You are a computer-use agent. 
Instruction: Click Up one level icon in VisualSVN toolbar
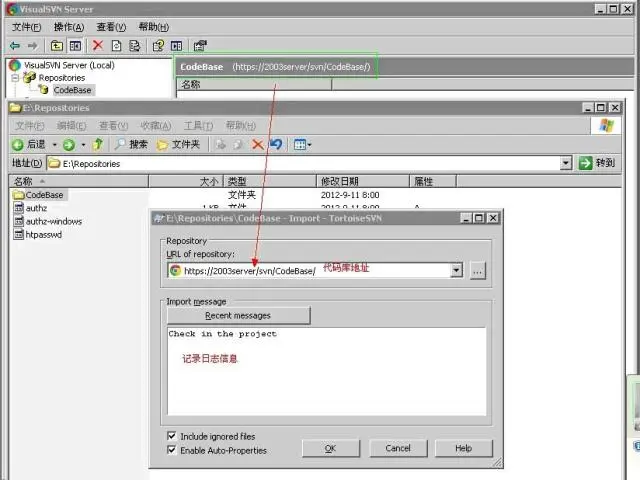point(57,46)
